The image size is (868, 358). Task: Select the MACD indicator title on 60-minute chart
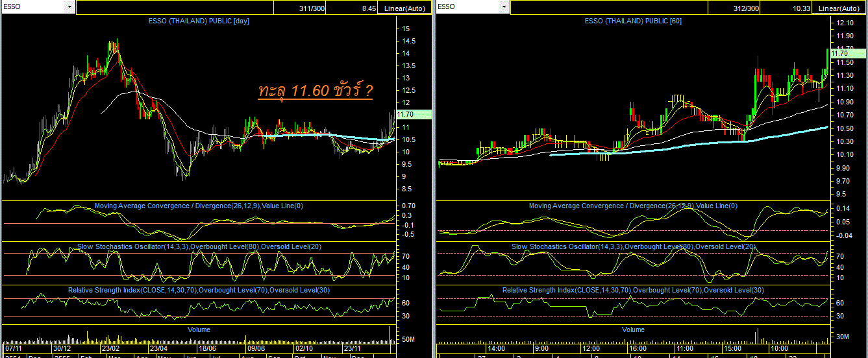633,206
